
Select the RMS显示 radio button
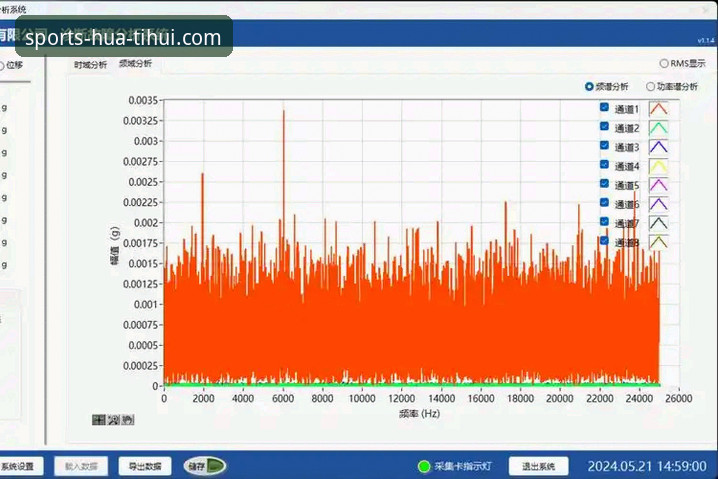pos(664,64)
